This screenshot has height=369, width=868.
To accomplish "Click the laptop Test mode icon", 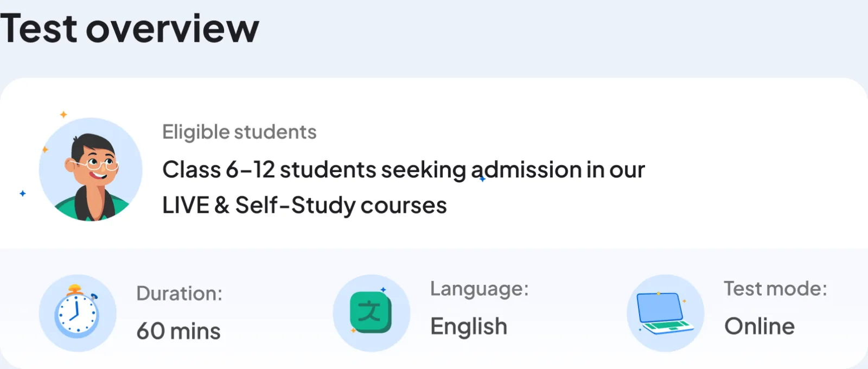I will point(665,313).
